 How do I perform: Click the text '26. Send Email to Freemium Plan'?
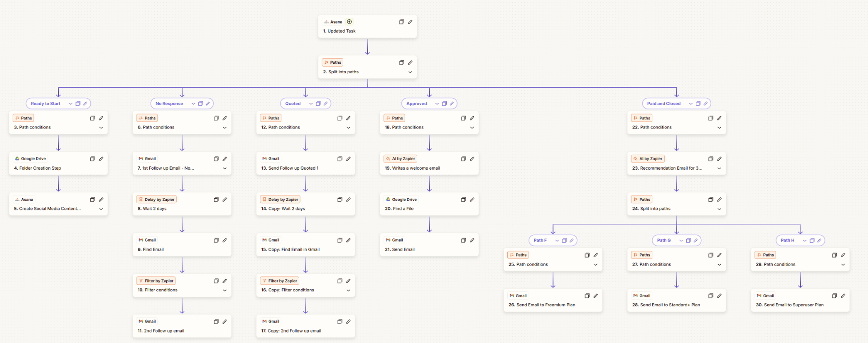point(542,305)
